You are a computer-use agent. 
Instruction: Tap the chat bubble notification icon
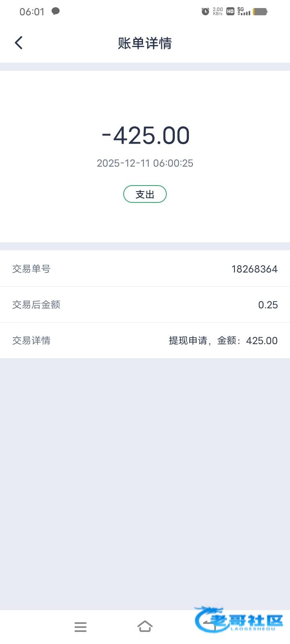click(x=56, y=11)
